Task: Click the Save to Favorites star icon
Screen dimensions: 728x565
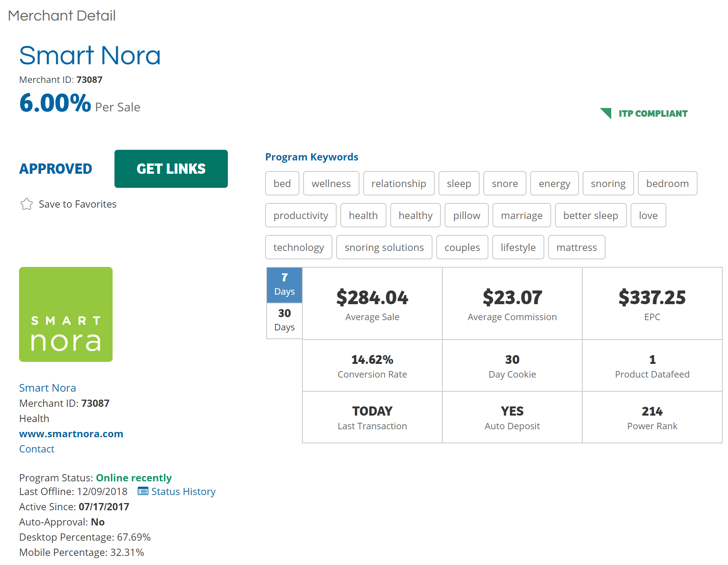Action: click(x=27, y=204)
